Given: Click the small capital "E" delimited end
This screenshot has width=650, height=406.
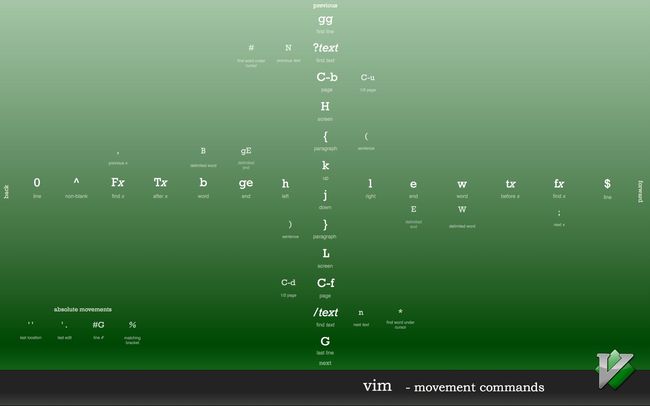Looking at the screenshot, I should point(413,209).
